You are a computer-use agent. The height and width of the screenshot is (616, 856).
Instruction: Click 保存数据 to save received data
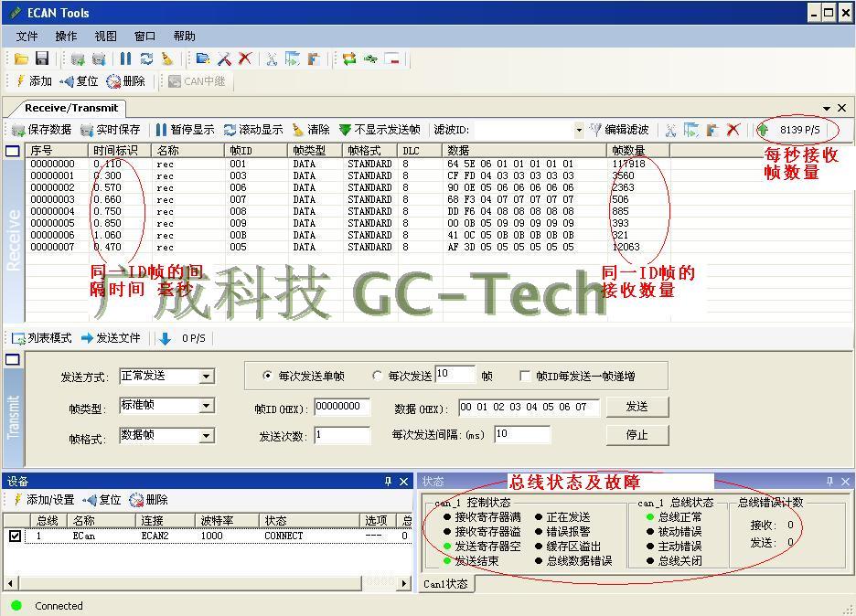point(41,130)
